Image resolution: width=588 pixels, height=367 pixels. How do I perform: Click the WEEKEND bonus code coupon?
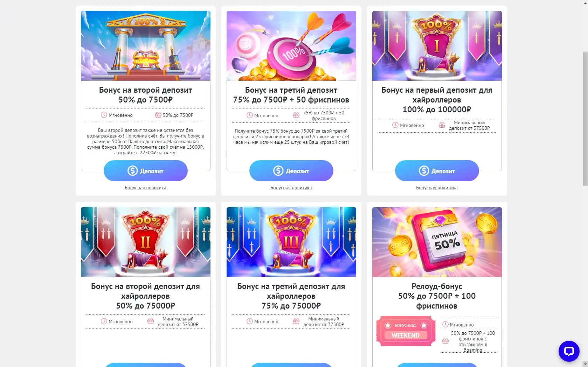[x=406, y=331]
